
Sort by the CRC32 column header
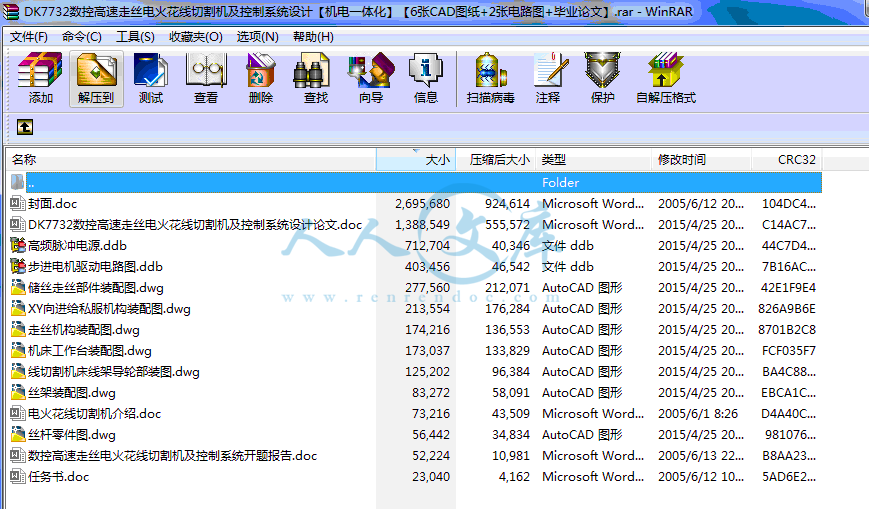point(786,160)
